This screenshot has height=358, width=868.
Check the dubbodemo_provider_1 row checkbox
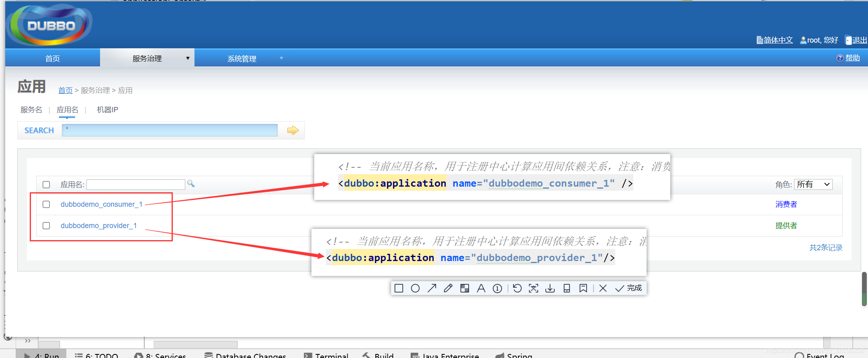(x=46, y=226)
